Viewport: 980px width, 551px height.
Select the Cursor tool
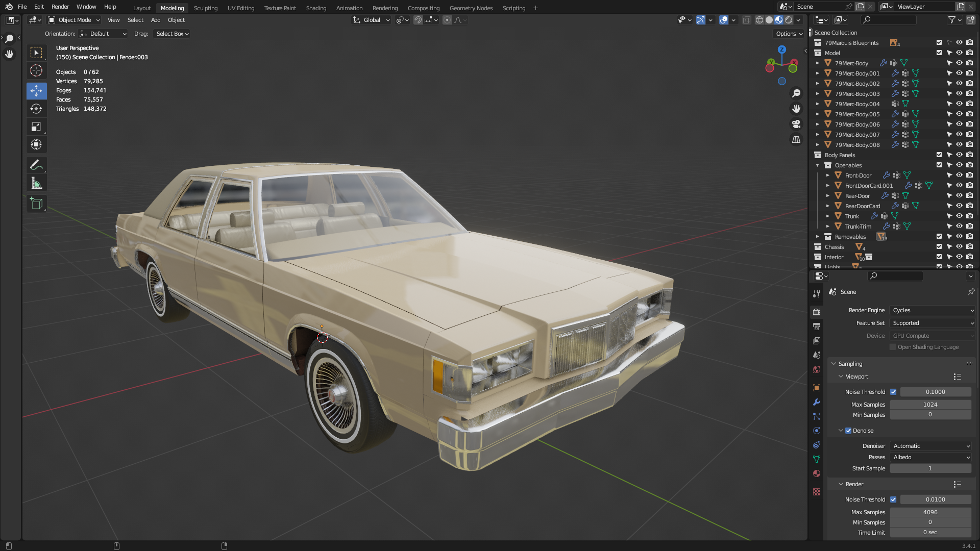36,70
